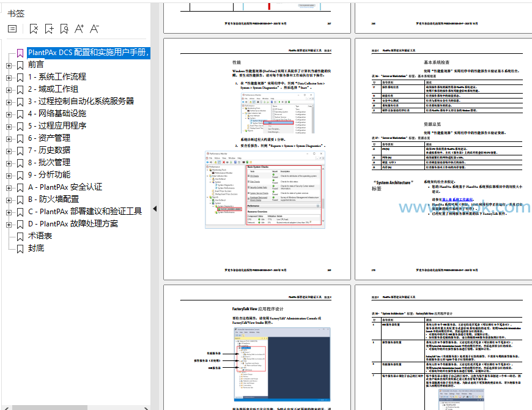Click the System Architecture 标签 heading
Viewport: 532px width, 410px height.
393,185
